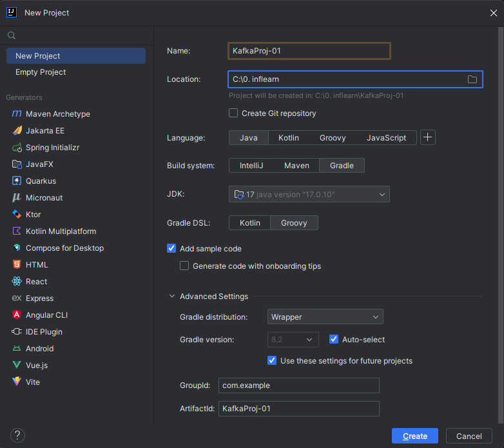Select the Vue.js generator icon

point(17,365)
